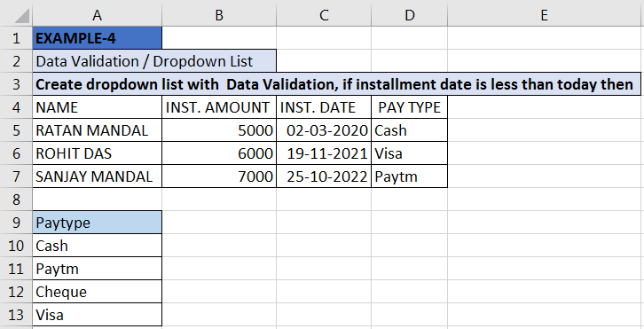Select the INST. AMOUNT header cell
Image resolution: width=644 pixels, height=329 pixels.
219,106
